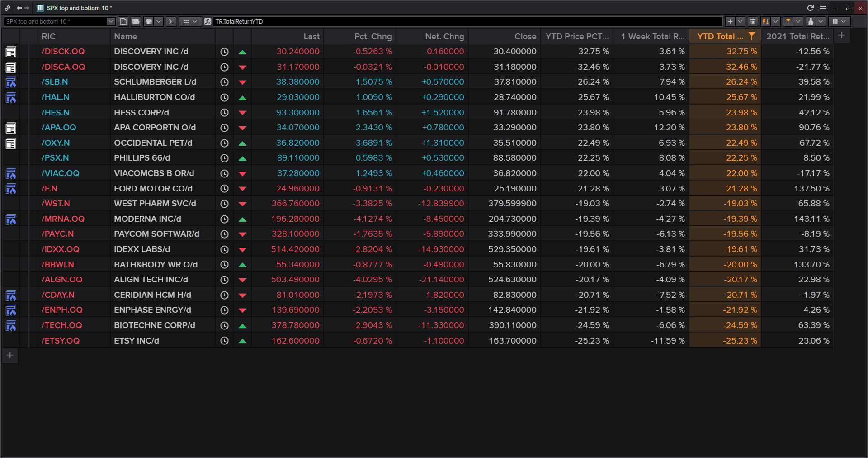The width and height of the screenshot is (868, 458).
Task: Click the hot news icon beside /TECH.OQ
Action: [x=10, y=325]
